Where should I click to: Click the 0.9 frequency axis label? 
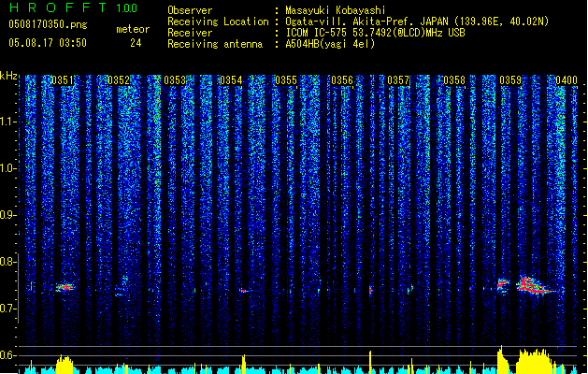tap(8, 215)
